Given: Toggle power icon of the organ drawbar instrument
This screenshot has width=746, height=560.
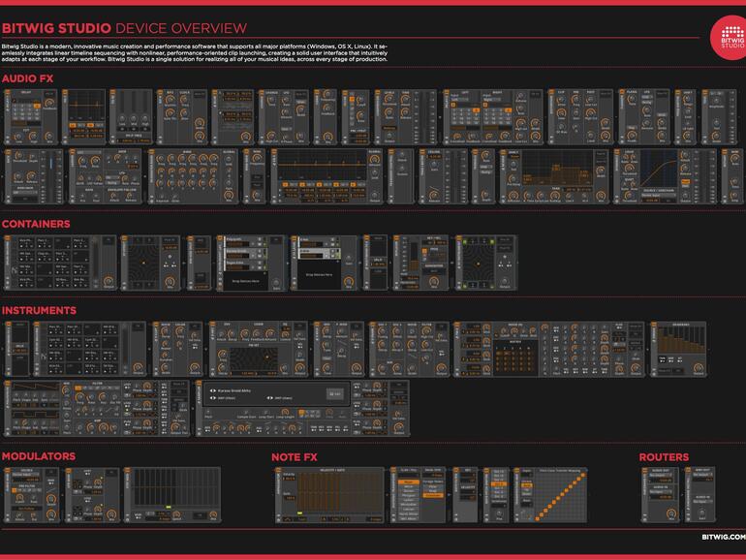Looking at the screenshot, I should pos(654,325).
